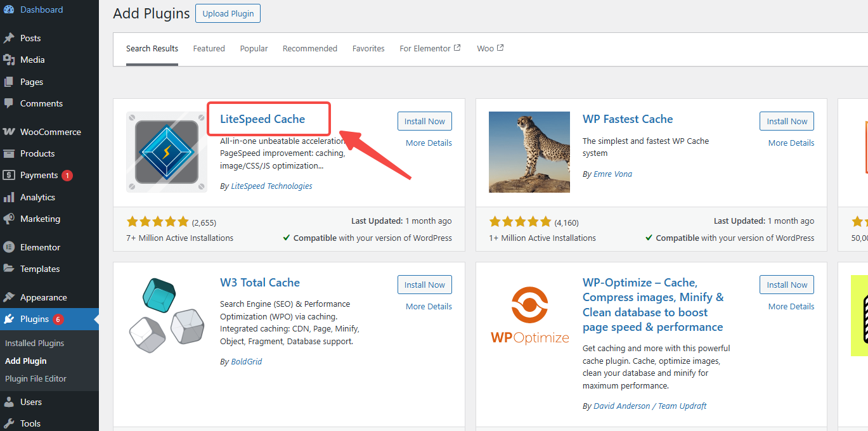View More Details for WP Fastest Cache
Viewport: 868px width, 431px height.
click(x=791, y=143)
